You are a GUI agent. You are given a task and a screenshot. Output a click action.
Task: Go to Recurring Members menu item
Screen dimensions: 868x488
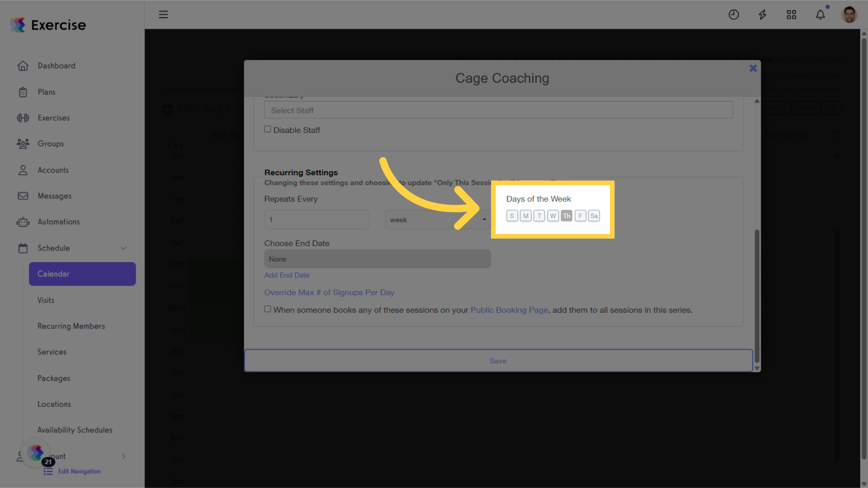71,326
